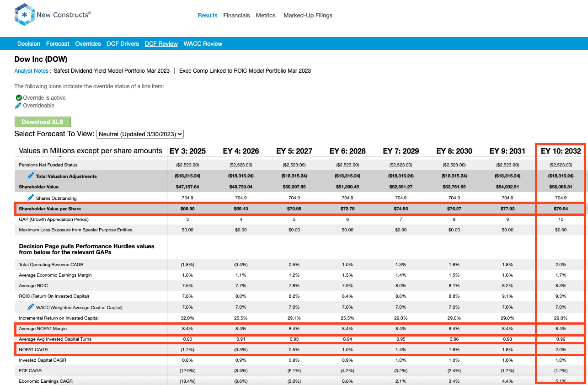Select the $56,066.31 Shareholder Value cell
Viewport: 588px width, 385px height.
coord(561,187)
